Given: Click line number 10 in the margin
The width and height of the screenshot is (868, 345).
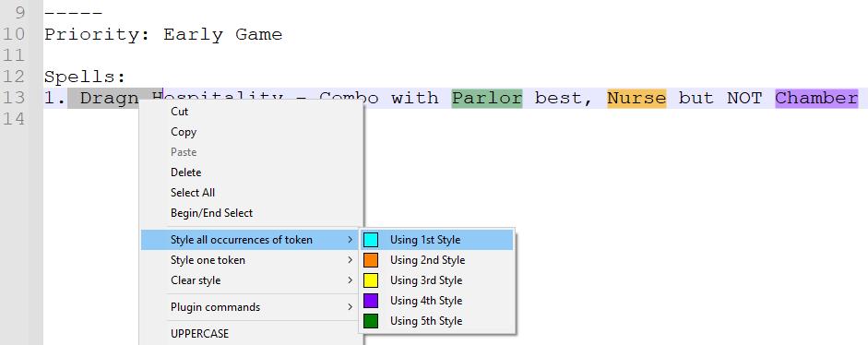Looking at the screenshot, I should click(14, 34).
